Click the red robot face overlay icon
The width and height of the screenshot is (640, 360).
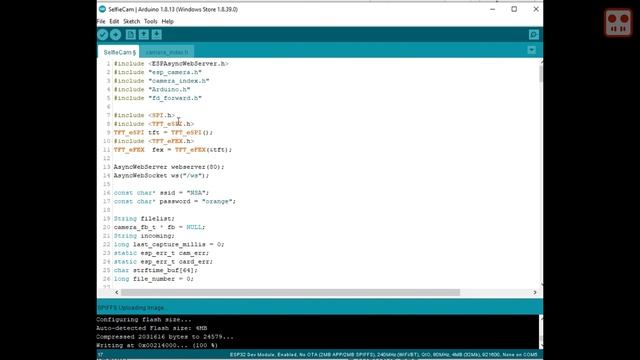(618, 22)
